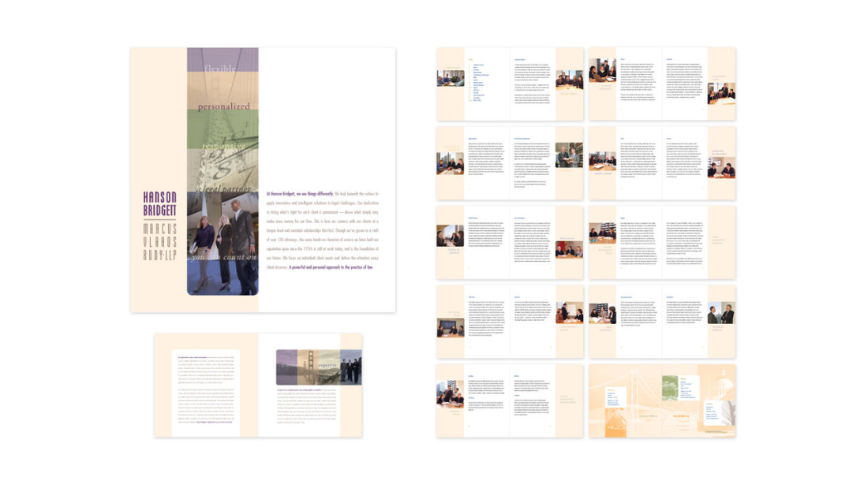This screenshot has width=868, height=488.
Task: Select the purple 'flexible' color band
Action: [223, 67]
